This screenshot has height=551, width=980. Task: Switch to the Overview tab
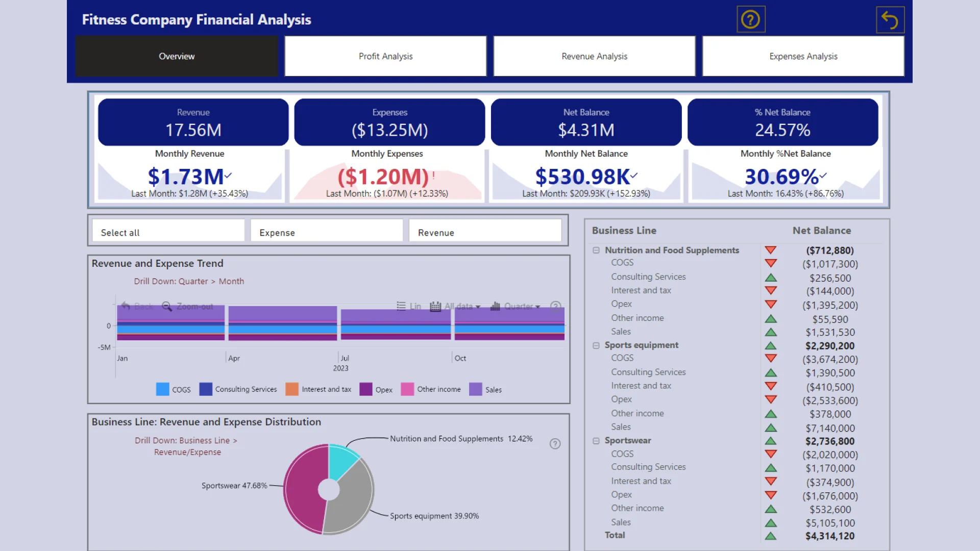pos(177,56)
